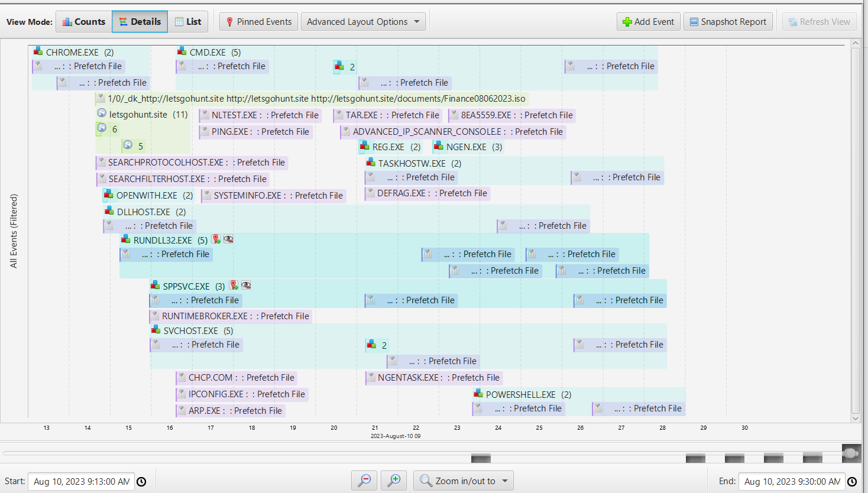Click the RUNDLL32.EXE cluster icon
The width and height of the screenshot is (868, 493).
[126, 239]
